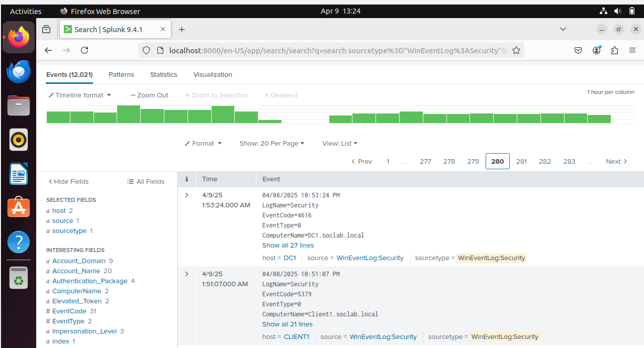Screen dimensions: 644x348
Task: Open a new browser tab
Action: 182,30
